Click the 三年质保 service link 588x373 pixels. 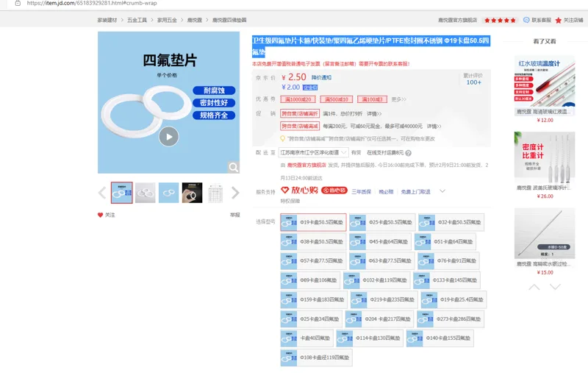(361, 192)
